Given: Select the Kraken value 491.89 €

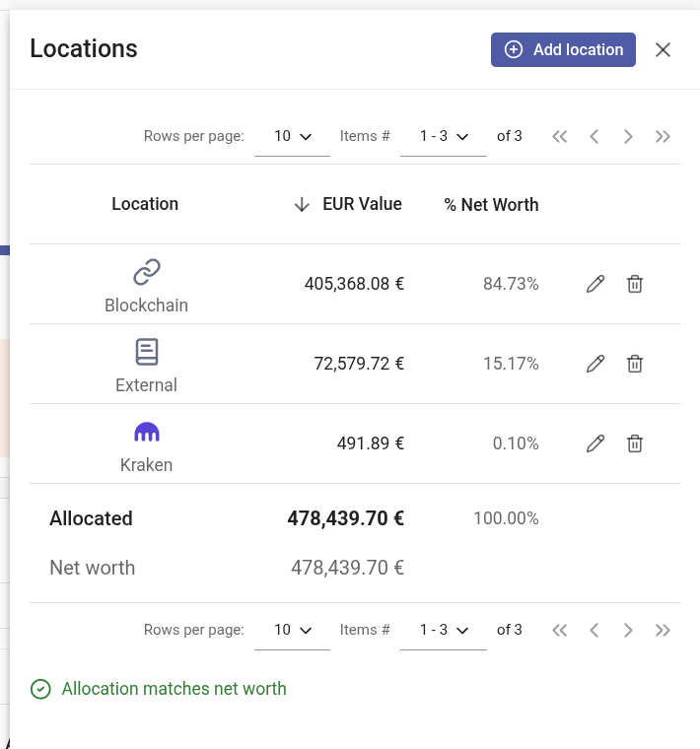Looking at the screenshot, I should coord(371,443).
